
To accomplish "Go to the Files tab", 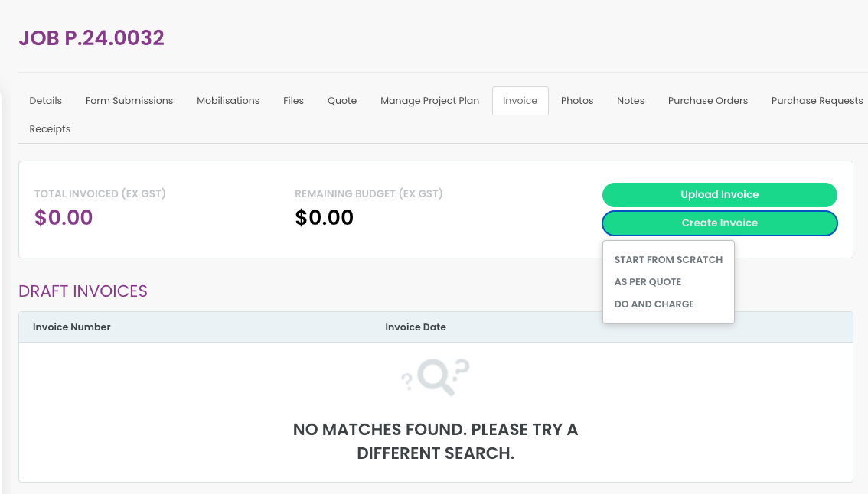I will click(293, 101).
